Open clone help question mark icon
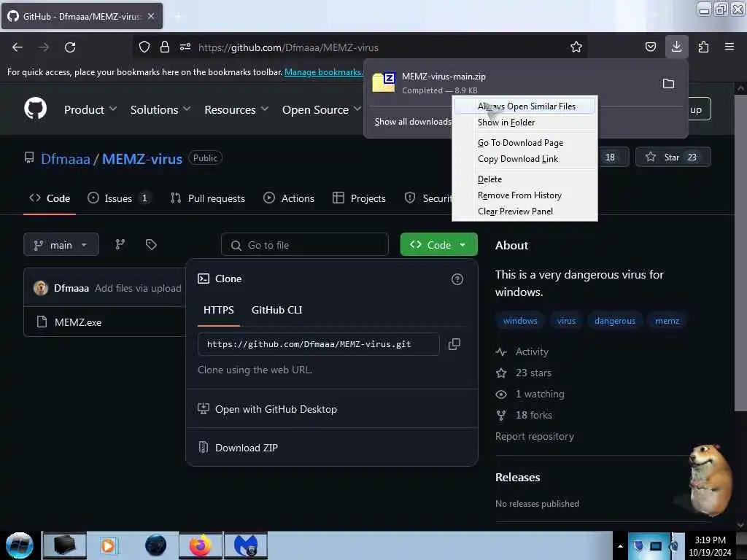 (x=457, y=279)
